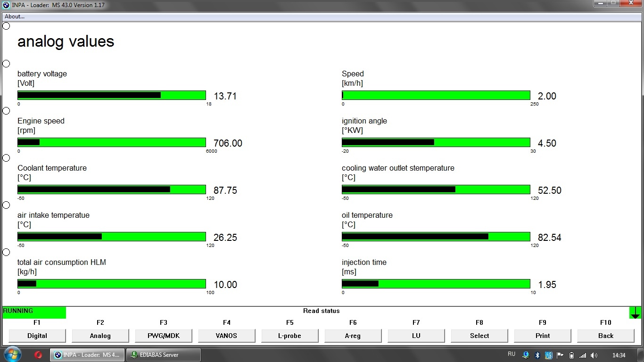Image resolution: width=644 pixels, height=362 pixels.
Task: Click the down arrow beside Read status
Action: (635, 313)
